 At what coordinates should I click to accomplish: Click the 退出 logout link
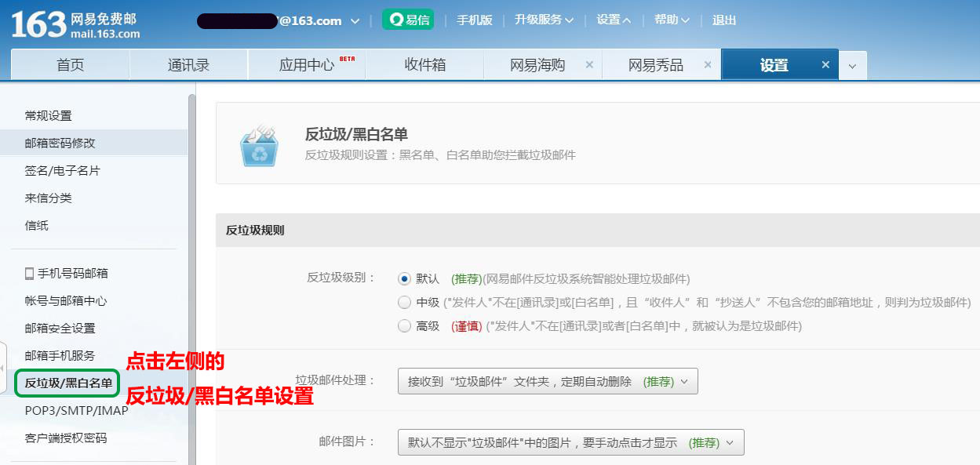coord(723,20)
